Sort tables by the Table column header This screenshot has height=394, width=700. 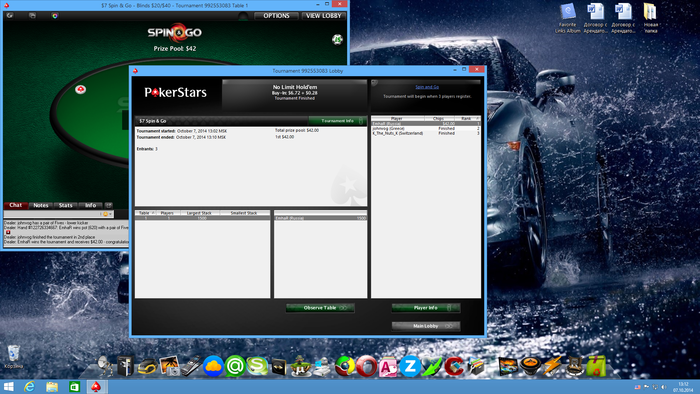coord(146,213)
